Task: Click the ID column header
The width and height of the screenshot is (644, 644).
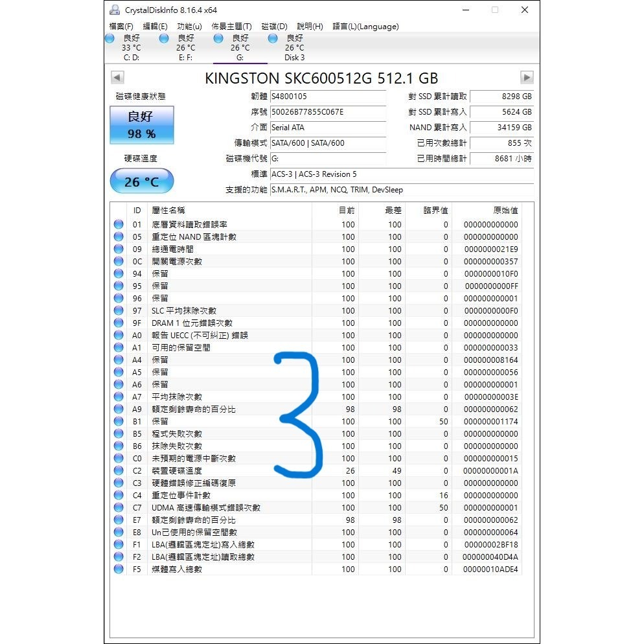Action: (137, 211)
